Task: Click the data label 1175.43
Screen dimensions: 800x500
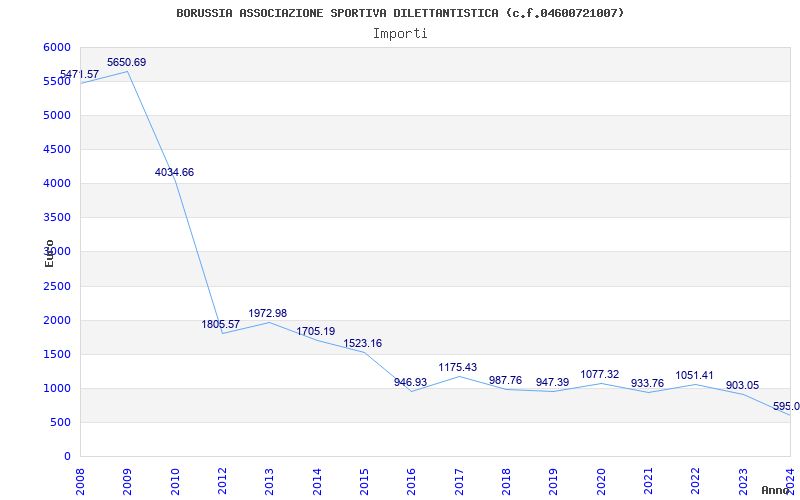Action: pos(458,367)
